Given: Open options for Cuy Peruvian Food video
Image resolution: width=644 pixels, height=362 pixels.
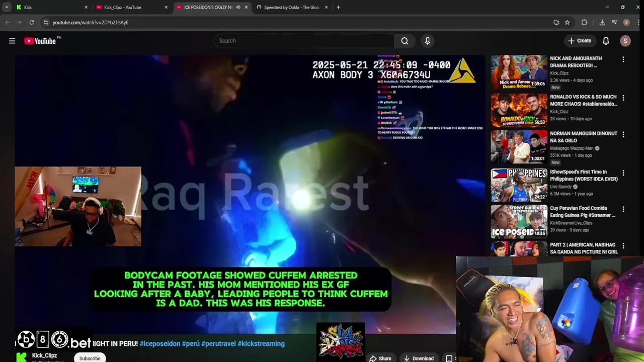Looking at the screenshot, I should 623,209.
